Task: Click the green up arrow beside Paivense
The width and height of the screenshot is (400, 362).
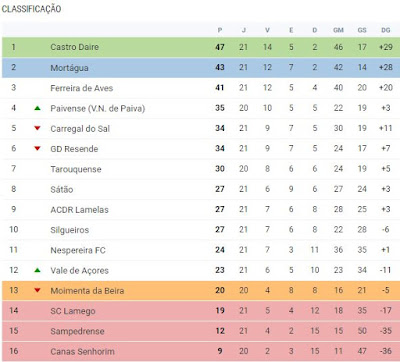Action: coord(38,108)
